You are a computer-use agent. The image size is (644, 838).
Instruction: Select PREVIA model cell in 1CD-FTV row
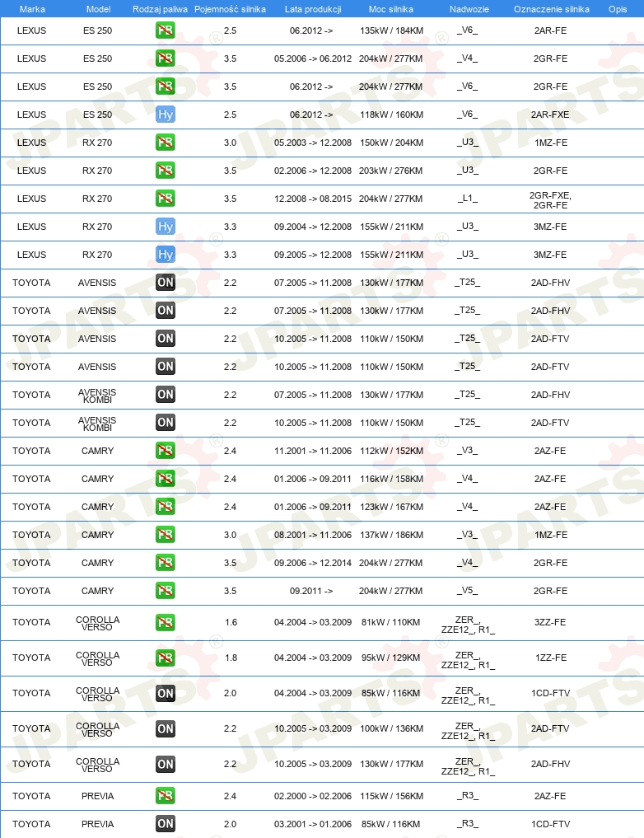pos(98,823)
